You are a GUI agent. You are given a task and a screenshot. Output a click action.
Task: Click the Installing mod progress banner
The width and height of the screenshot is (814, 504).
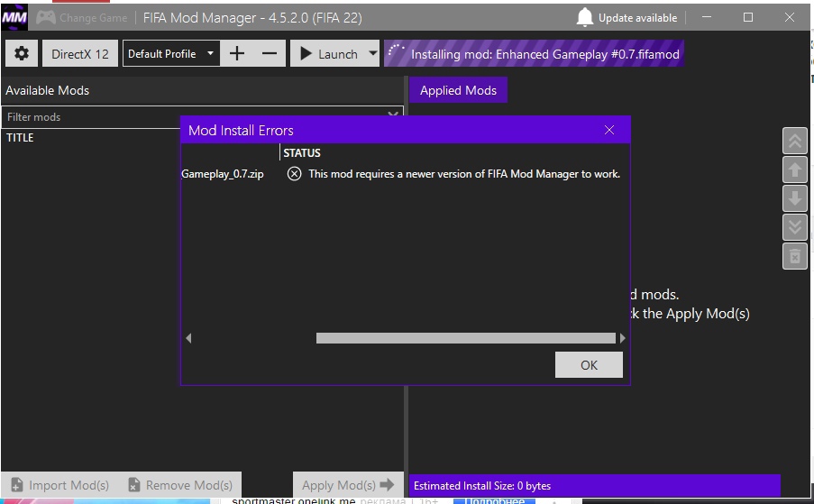(x=534, y=53)
